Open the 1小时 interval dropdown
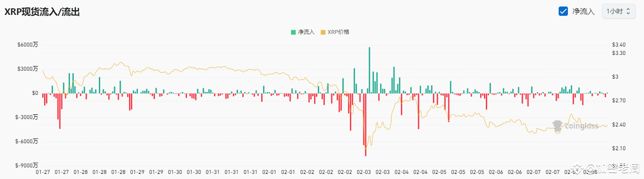 coord(618,12)
